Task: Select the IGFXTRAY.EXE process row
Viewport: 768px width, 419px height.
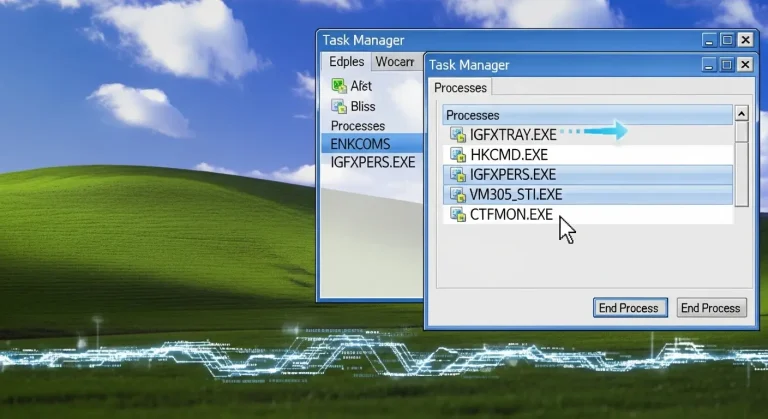Action: (x=588, y=134)
